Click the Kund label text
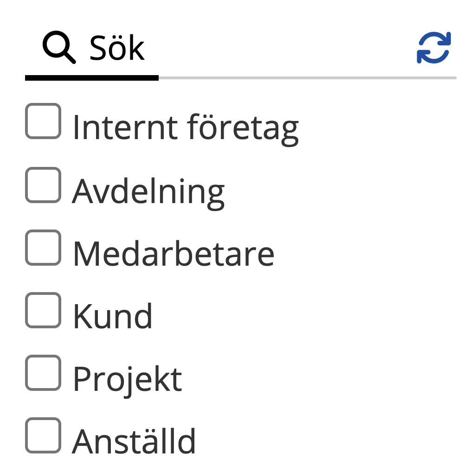The image size is (476, 472). click(x=113, y=316)
